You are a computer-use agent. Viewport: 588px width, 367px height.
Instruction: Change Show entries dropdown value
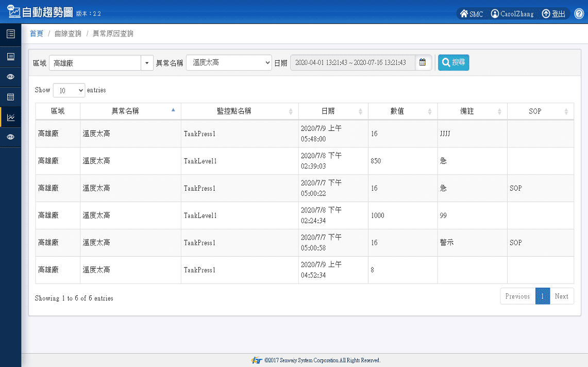(69, 90)
